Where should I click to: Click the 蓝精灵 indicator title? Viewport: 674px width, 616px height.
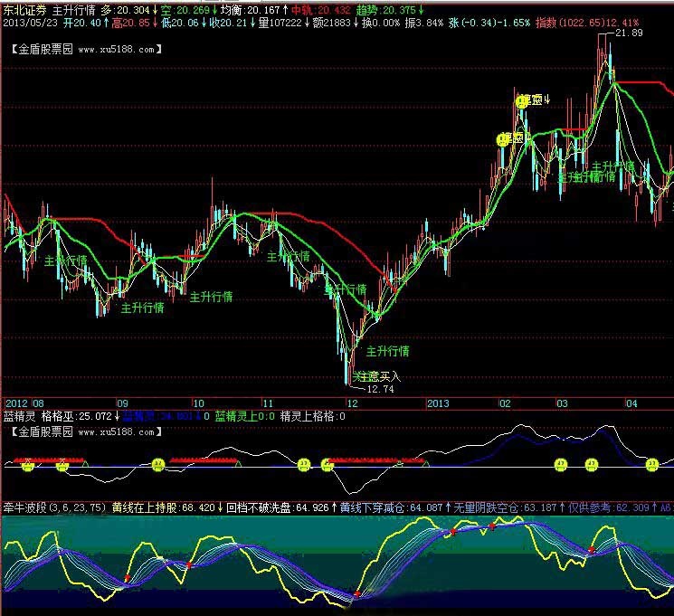point(19,417)
